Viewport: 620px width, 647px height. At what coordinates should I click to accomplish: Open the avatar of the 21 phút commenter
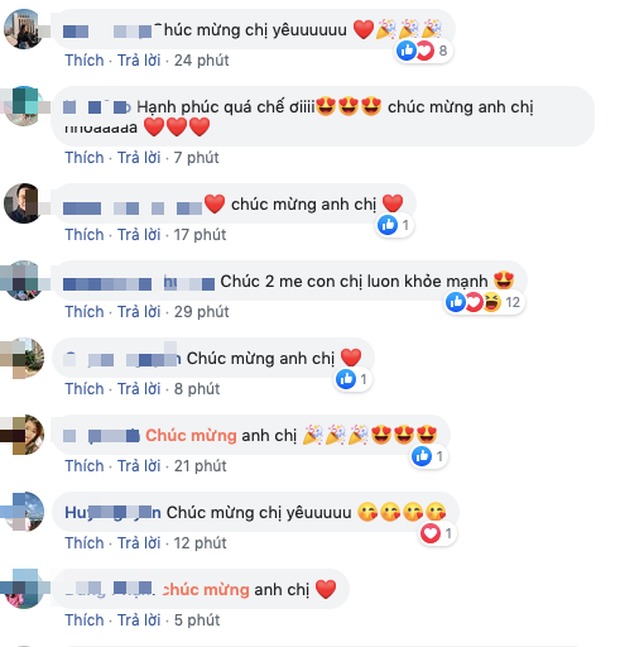click(24, 435)
